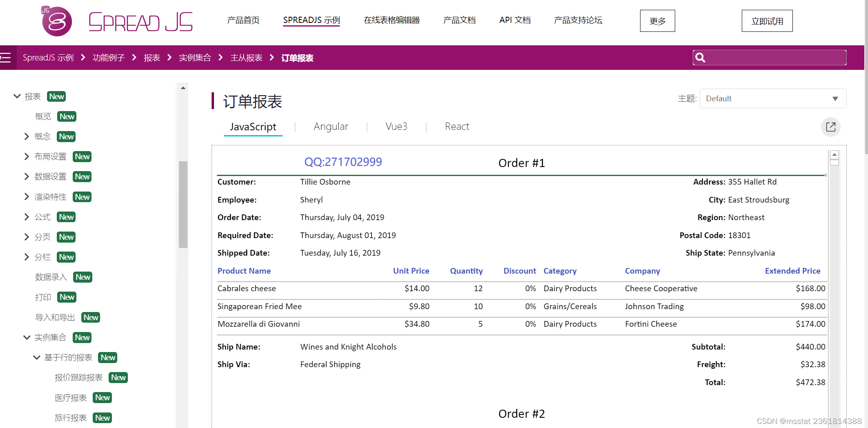
Task: Go to 主从报表 breadcrumb
Action: tap(246, 58)
